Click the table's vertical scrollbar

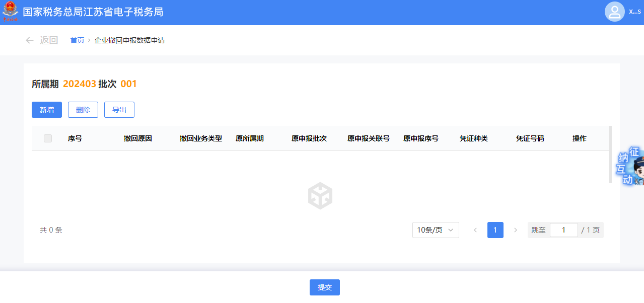[x=610, y=154]
